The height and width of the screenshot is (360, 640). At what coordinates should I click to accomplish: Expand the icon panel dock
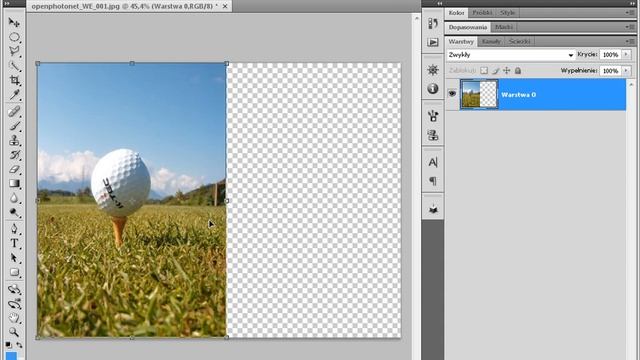click(440, 3)
